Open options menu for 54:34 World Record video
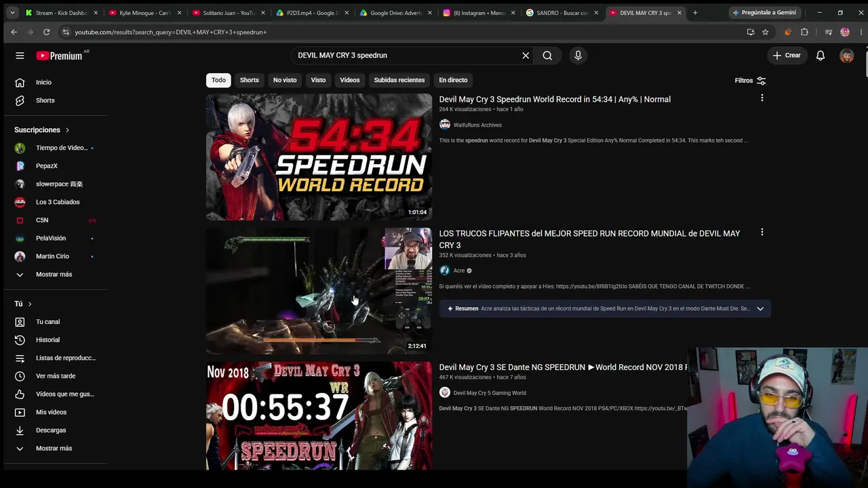The width and height of the screenshot is (868, 488). [762, 98]
